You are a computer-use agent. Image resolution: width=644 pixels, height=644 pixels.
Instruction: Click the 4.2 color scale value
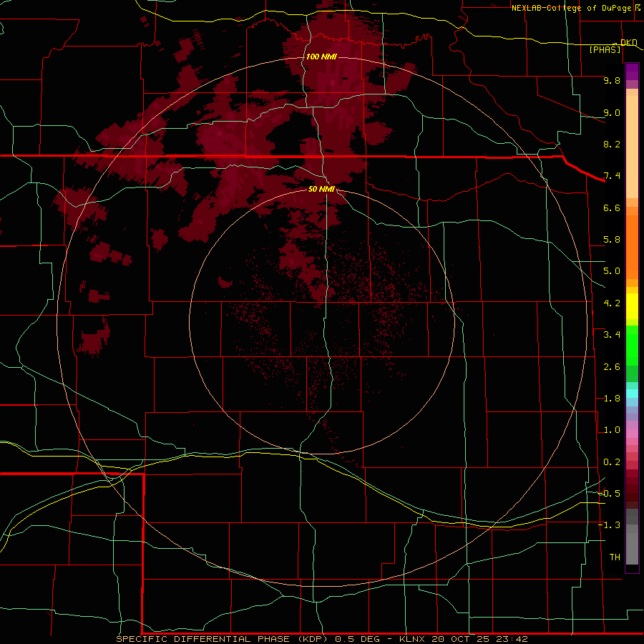pyautogui.click(x=612, y=303)
